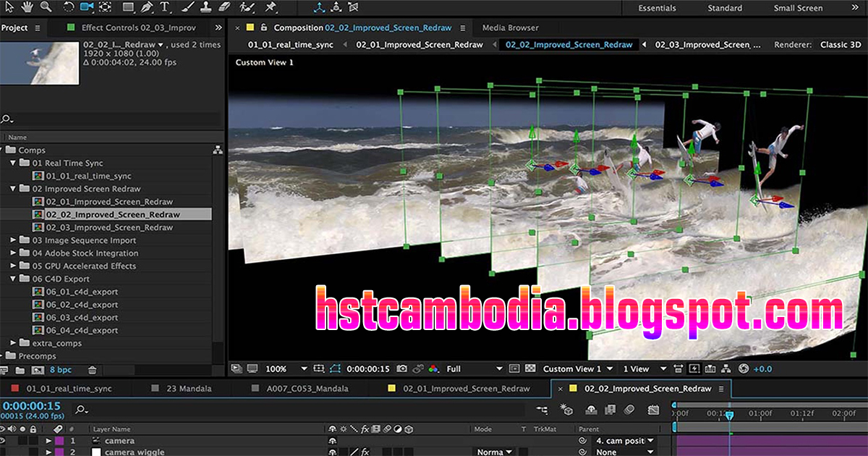
Task: Select the Rectangle shape tool
Action: coord(128,7)
